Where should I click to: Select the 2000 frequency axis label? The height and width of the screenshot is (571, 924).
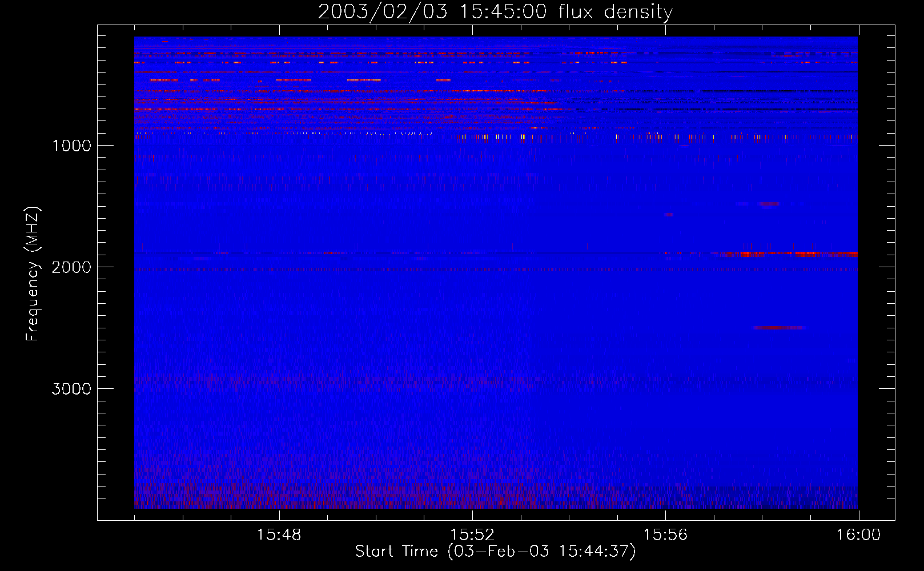pyautogui.click(x=71, y=267)
